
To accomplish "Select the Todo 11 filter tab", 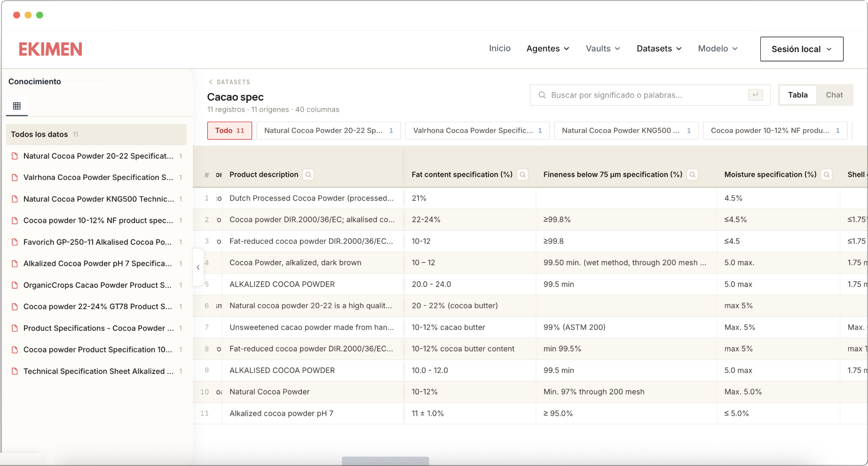I will click(x=229, y=131).
